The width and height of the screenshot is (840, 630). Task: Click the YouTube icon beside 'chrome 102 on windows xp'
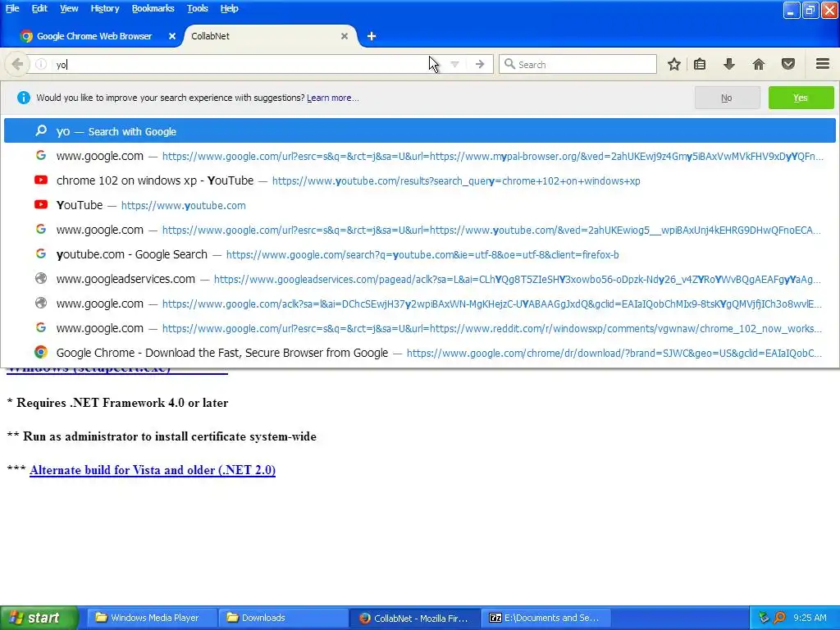41,180
